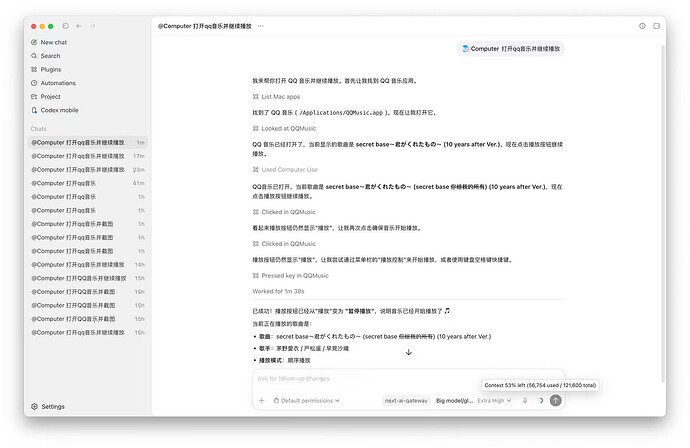Open Search in the sidebar

50,56
